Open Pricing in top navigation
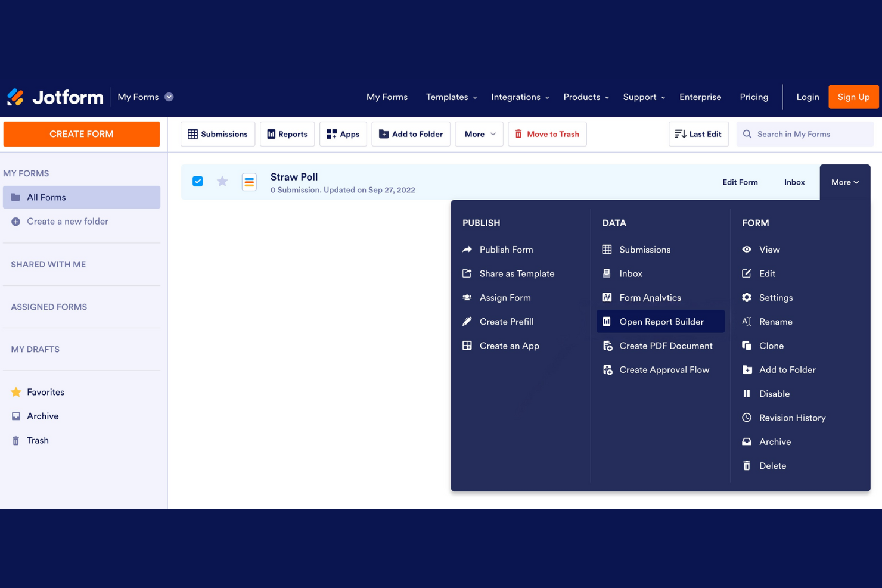The width and height of the screenshot is (882, 588). [x=754, y=97]
